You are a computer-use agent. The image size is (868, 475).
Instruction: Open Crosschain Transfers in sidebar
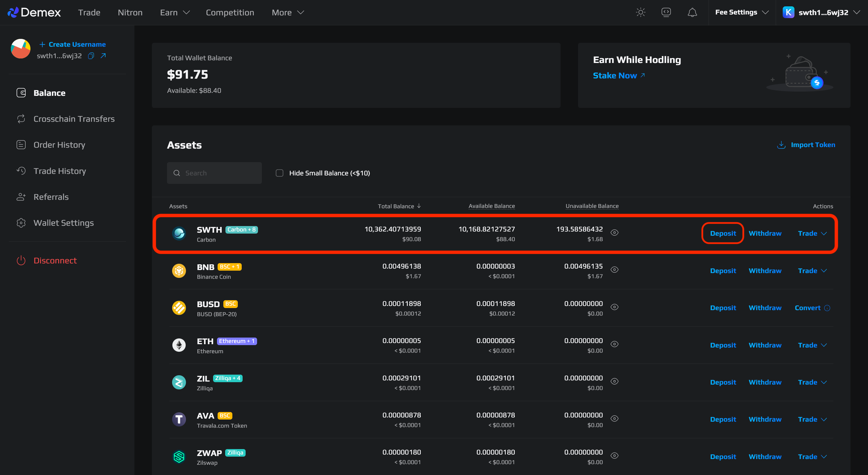(74, 119)
